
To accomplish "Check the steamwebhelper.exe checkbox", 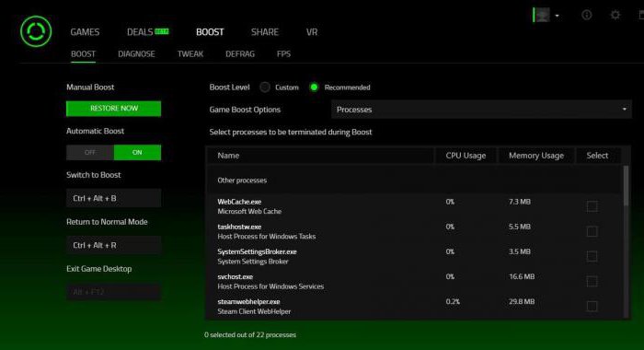I will pos(592,306).
